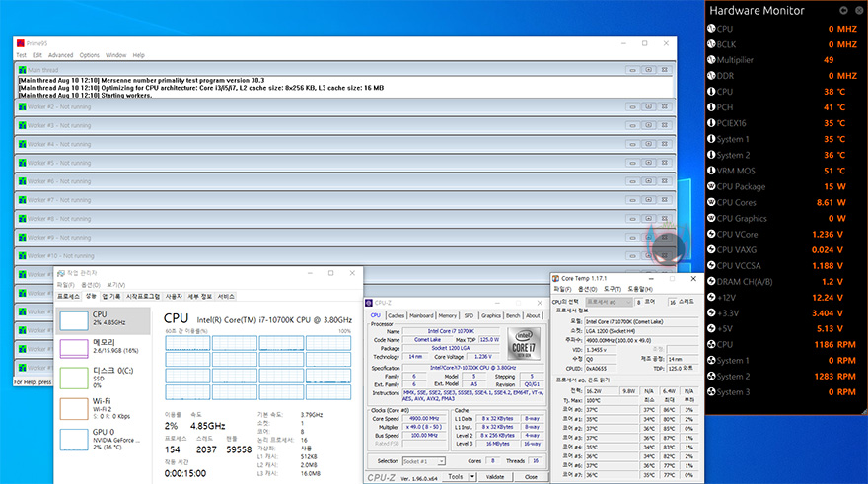This screenshot has height=484, width=868.
Task: Click the CPU fan RPM icon
Action: tap(711, 344)
